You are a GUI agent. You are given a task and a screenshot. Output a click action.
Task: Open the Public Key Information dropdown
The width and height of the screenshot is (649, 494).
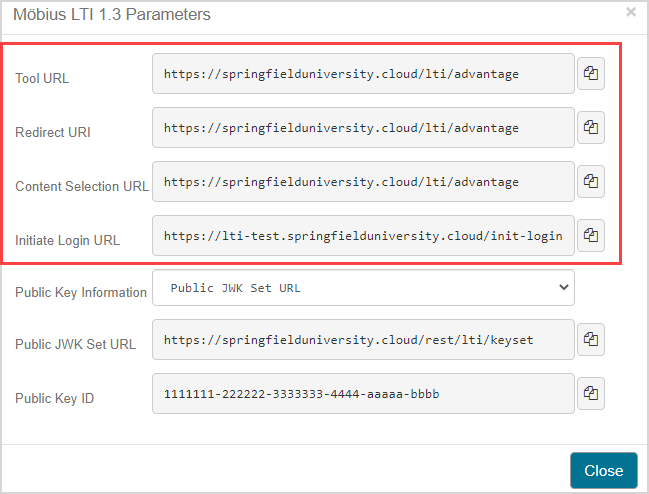(363, 288)
